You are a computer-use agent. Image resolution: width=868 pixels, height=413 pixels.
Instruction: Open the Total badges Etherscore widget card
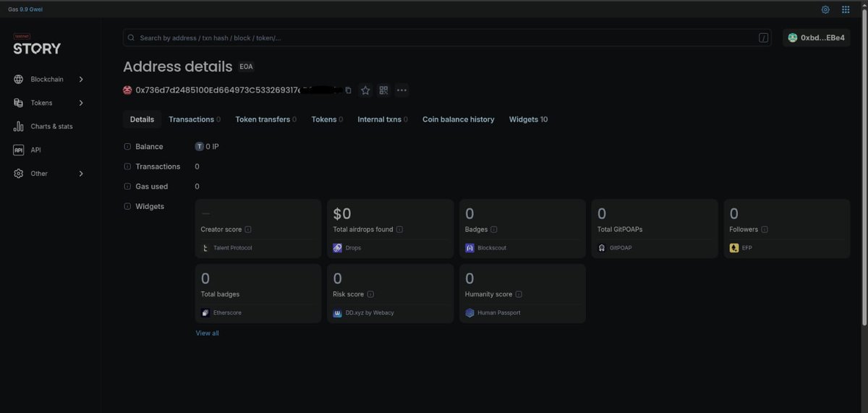(x=258, y=294)
